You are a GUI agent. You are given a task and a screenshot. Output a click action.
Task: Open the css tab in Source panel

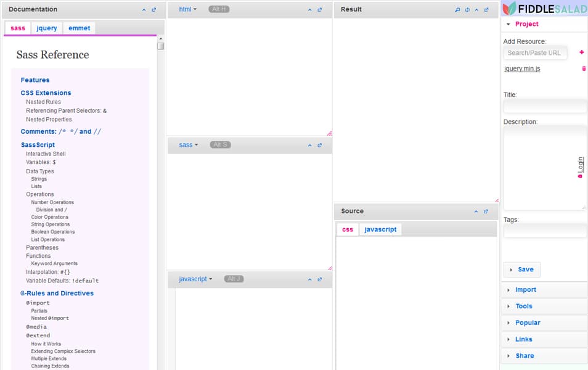(x=347, y=228)
